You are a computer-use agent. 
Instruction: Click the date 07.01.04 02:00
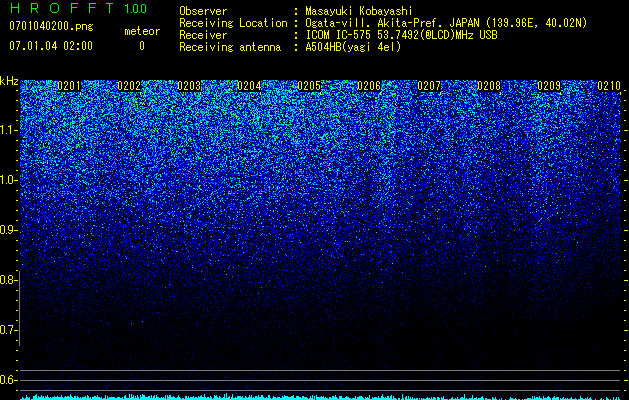[51, 46]
